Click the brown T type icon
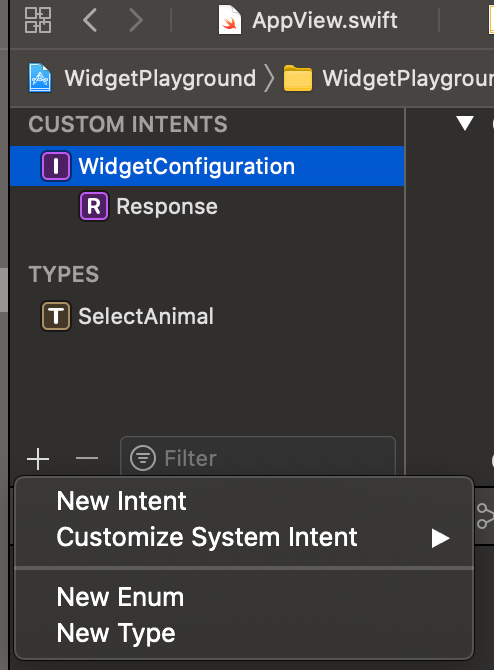 coord(56,316)
